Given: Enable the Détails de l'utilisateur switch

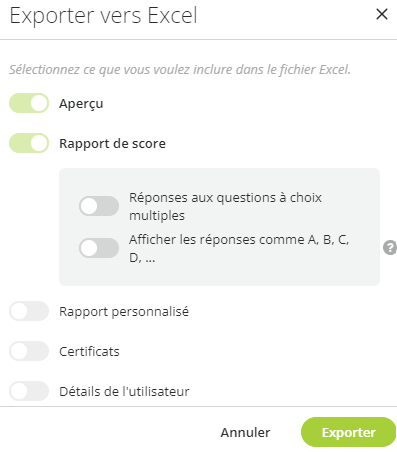Looking at the screenshot, I should click(x=29, y=391).
